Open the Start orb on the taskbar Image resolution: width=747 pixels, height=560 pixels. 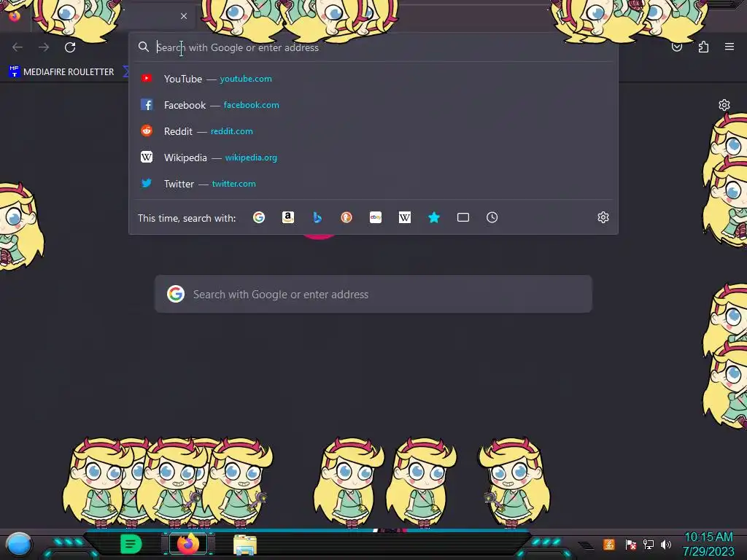click(19, 545)
